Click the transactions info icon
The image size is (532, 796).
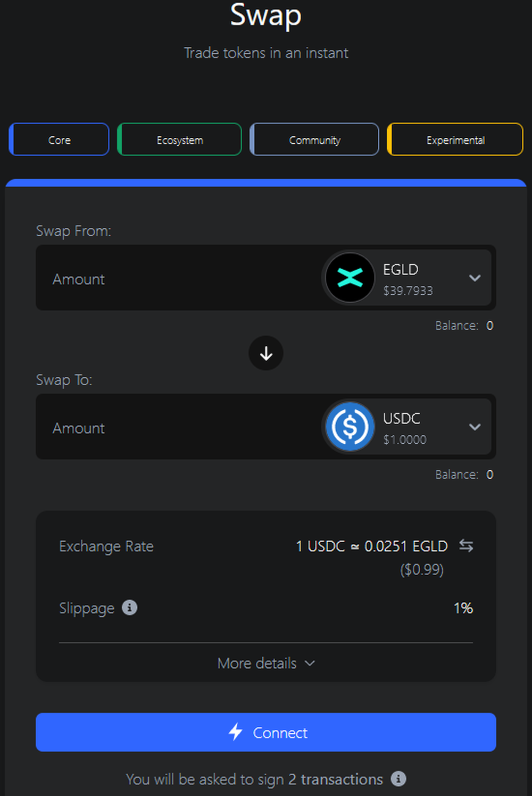[398, 779]
